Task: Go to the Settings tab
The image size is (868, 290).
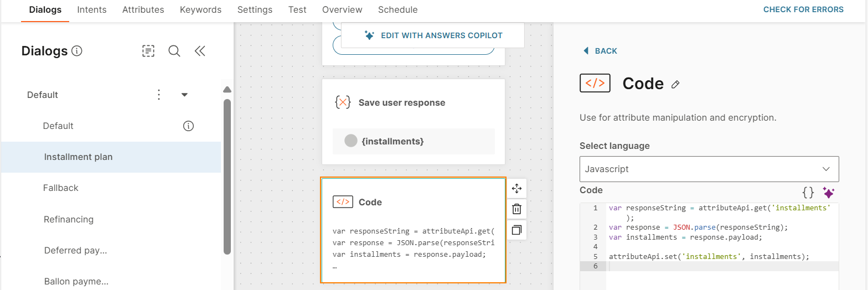Action: tap(255, 10)
